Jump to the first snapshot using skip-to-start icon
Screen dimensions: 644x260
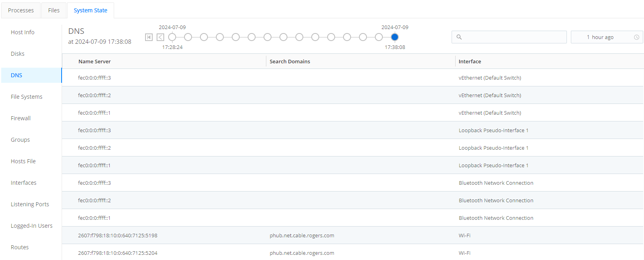click(x=149, y=37)
